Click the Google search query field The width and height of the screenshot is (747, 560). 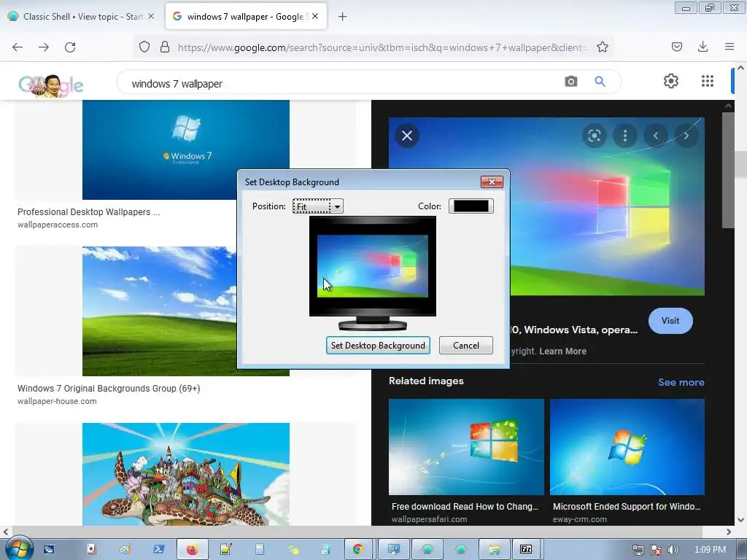[x=343, y=84]
